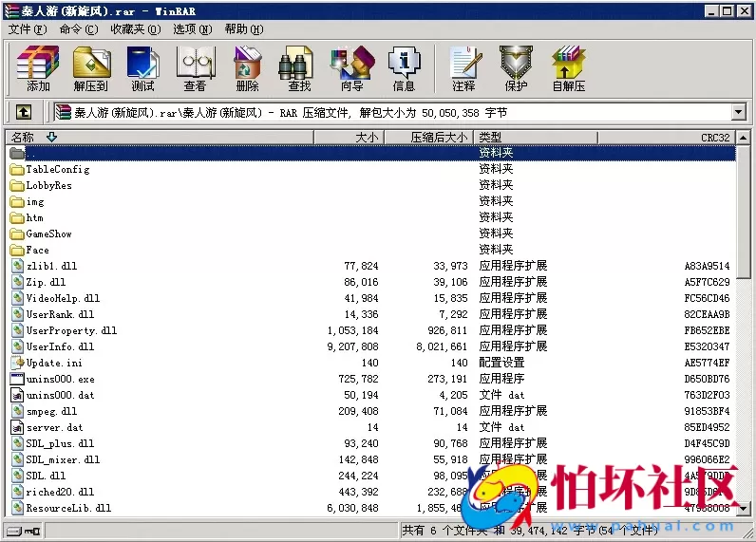Select the parent '..' folder row
The height and width of the screenshot is (542, 756).
coord(371,153)
